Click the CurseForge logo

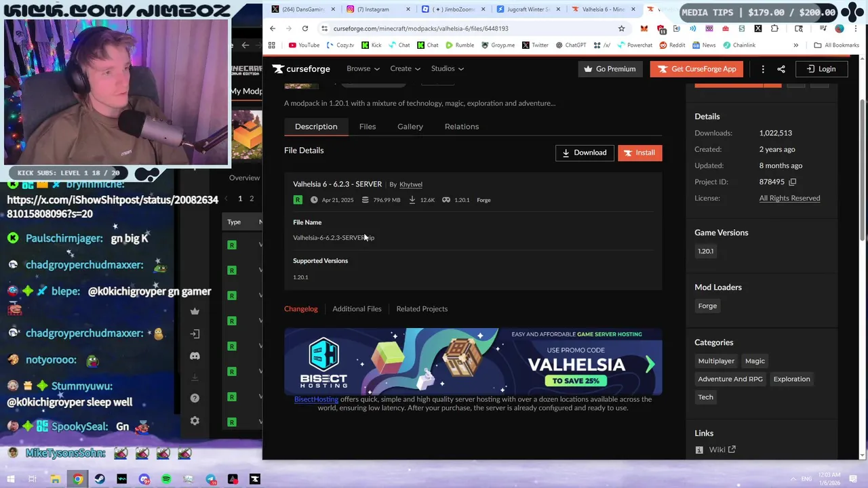[301, 68]
